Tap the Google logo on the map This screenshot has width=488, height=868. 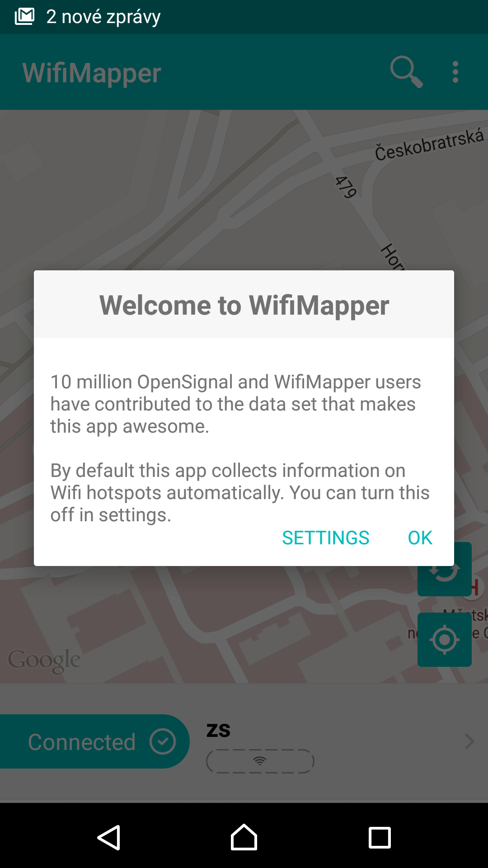[x=44, y=661]
